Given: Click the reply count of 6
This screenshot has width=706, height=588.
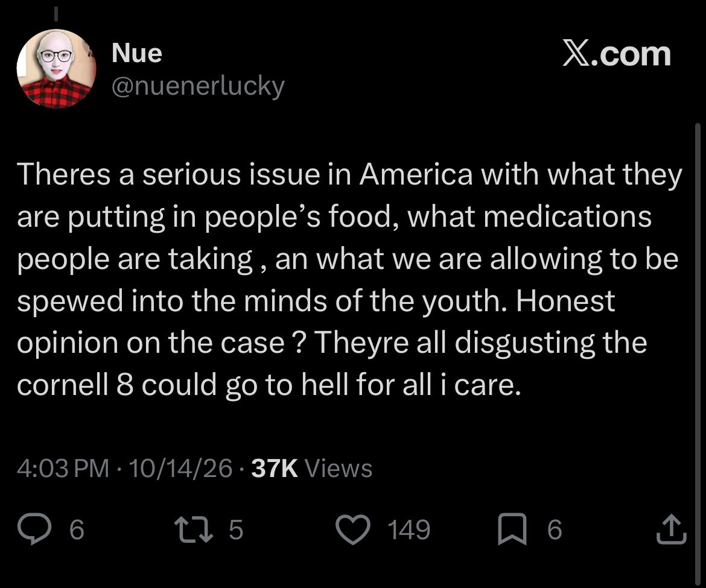Looking at the screenshot, I should click(77, 529).
